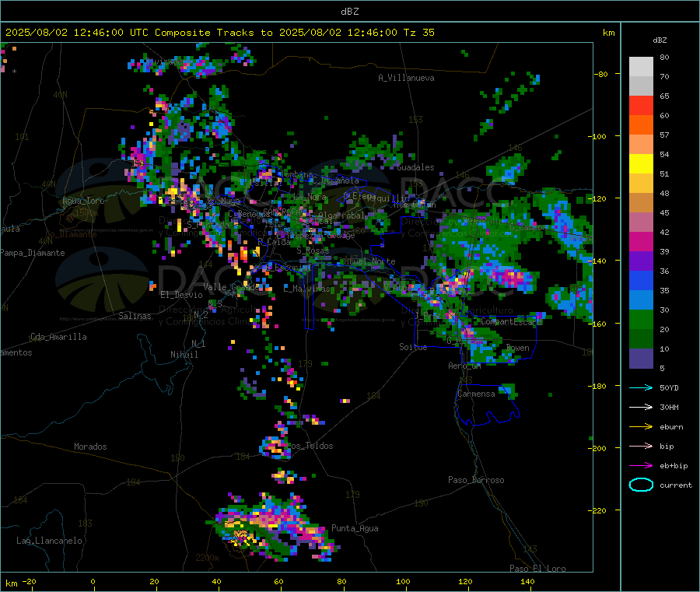This screenshot has height=592, width=700.
Task: Select the purple swatch below 39 dBZ
Action: 641,261
